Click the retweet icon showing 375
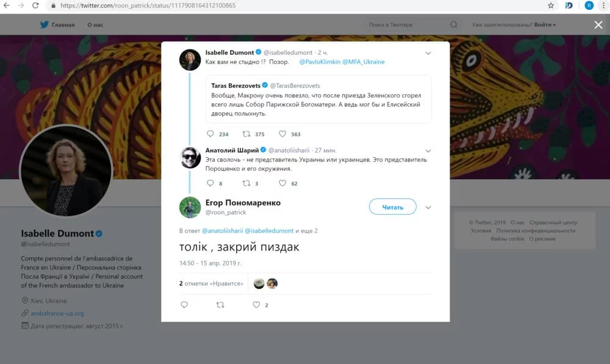Image resolution: width=610 pixels, height=364 pixels. [246, 134]
